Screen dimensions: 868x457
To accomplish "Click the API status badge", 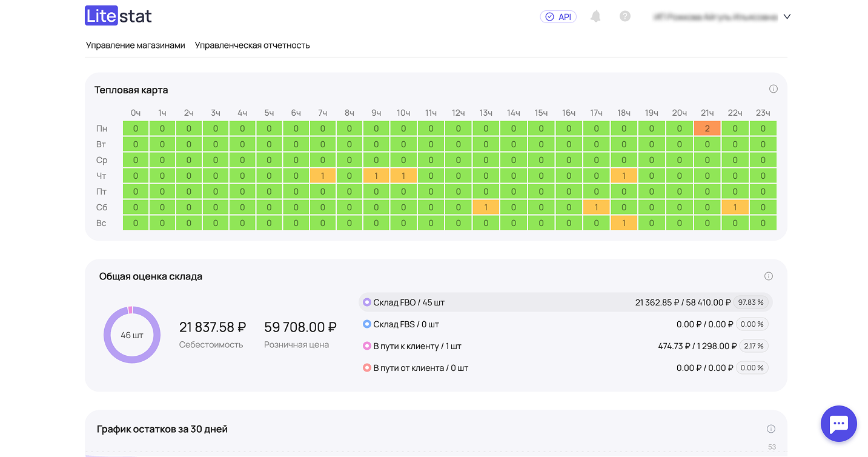I will 558,17.
